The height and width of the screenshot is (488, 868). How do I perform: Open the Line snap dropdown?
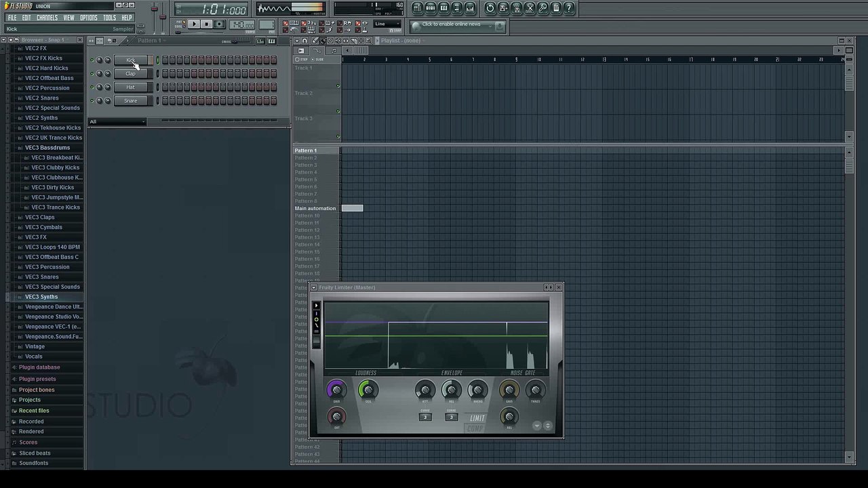389,24
